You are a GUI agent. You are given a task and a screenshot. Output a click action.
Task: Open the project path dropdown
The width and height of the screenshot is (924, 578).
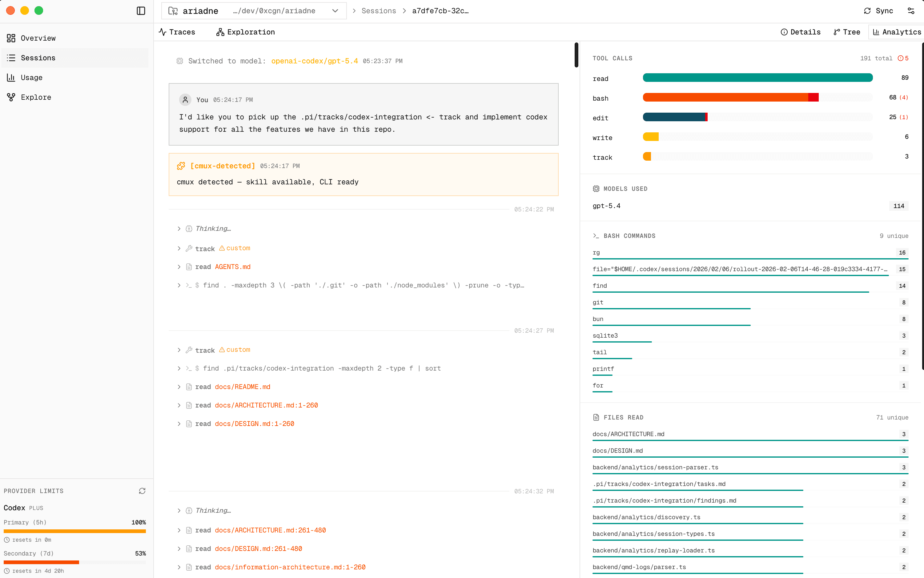coord(335,11)
